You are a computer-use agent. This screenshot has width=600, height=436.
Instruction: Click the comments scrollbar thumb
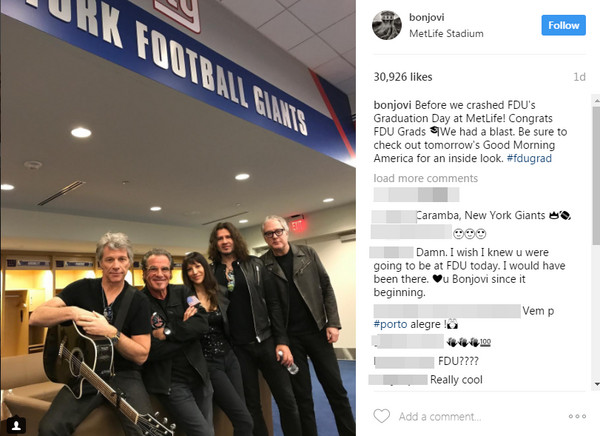[596, 175]
